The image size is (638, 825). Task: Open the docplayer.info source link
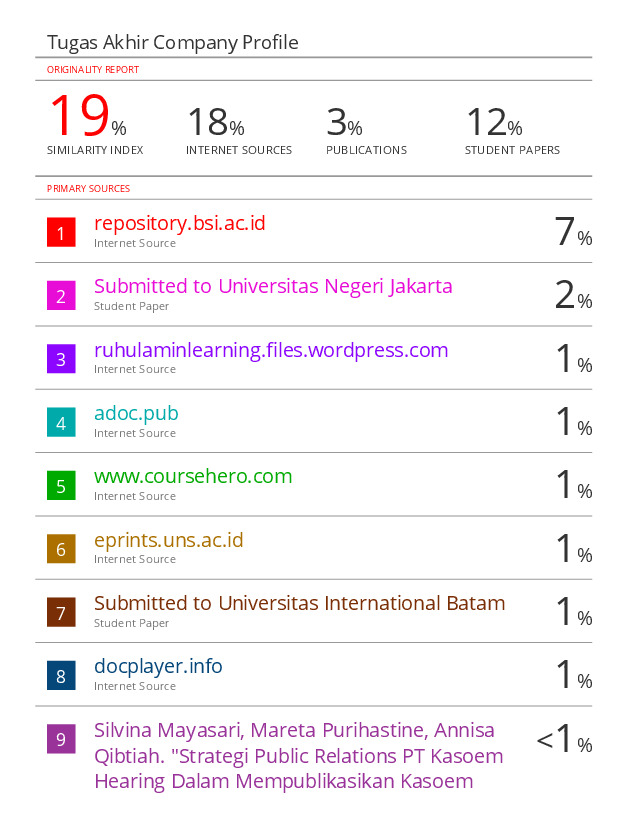pos(158,667)
